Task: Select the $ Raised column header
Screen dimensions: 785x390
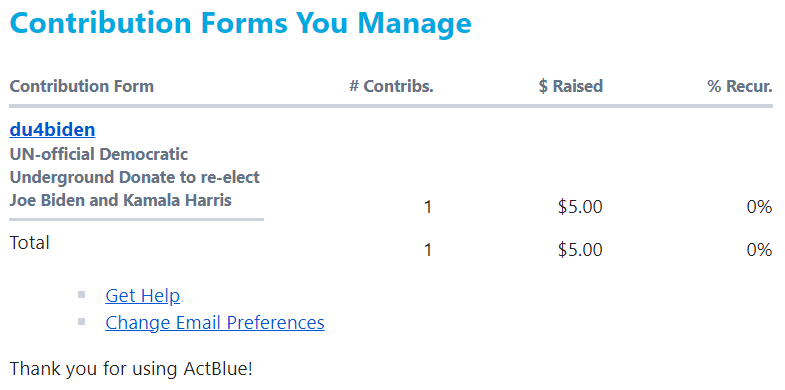Action: point(571,86)
